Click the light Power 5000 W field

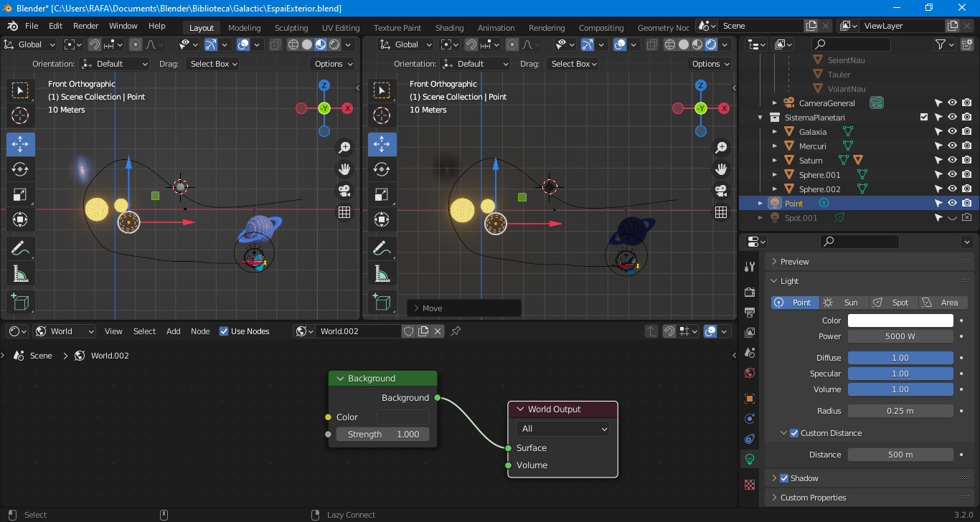[900, 336]
